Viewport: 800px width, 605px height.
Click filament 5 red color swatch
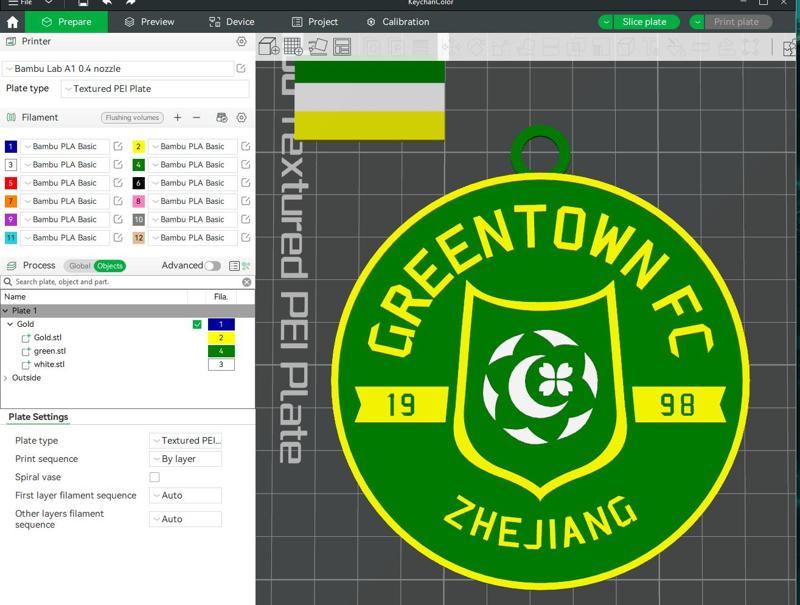coord(11,183)
